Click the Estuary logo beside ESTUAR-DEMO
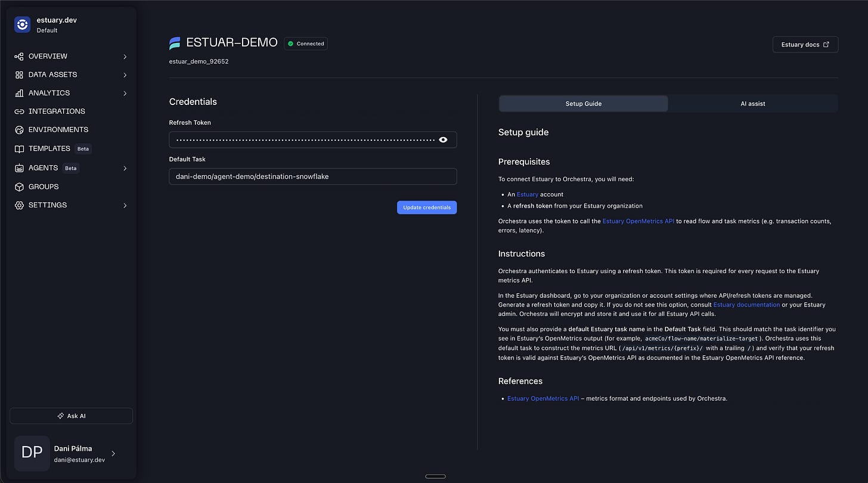868x483 pixels. 175,43
